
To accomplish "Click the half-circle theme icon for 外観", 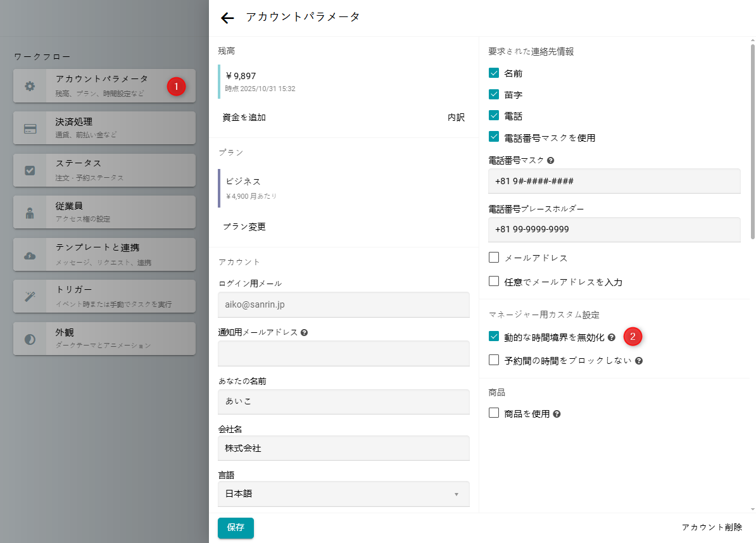I will [x=30, y=339].
